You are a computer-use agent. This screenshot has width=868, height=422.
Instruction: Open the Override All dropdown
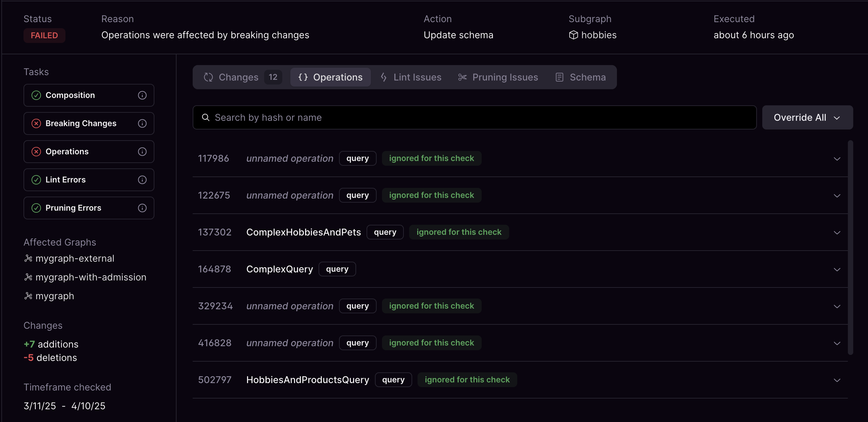coord(807,117)
